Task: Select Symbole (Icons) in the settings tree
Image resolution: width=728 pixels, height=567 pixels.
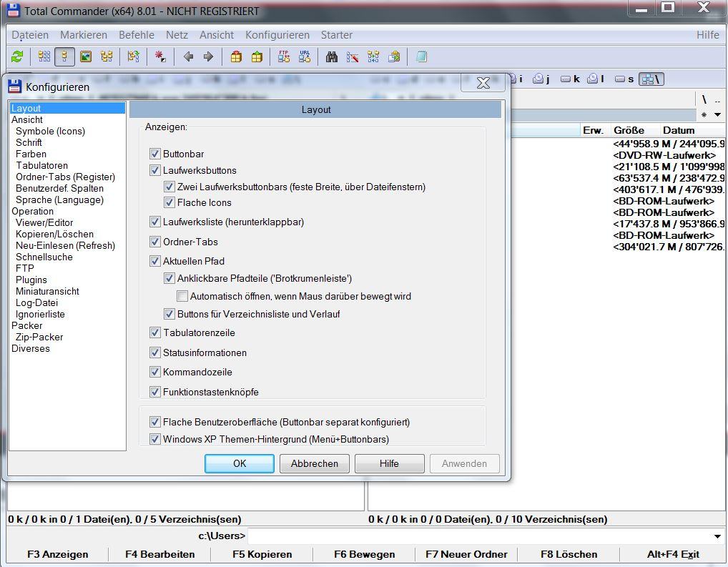Action: pos(51,131)
